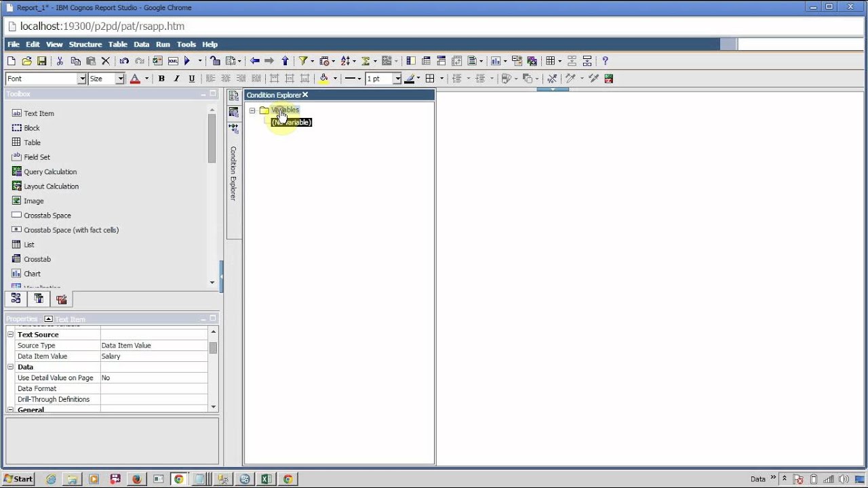The height and width of the screenshot is (488, 868).
Task: Cut selection with the scissors icon
Action: point(60,61)
